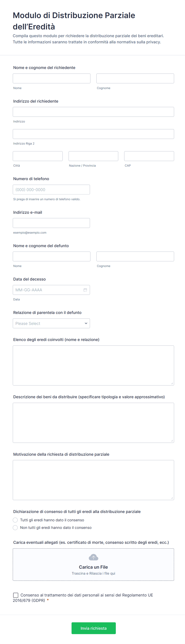This screenshot has width=185, height=644.
Task: Open 'Relazione di parentela' dropdown
Action: (51, 323)
